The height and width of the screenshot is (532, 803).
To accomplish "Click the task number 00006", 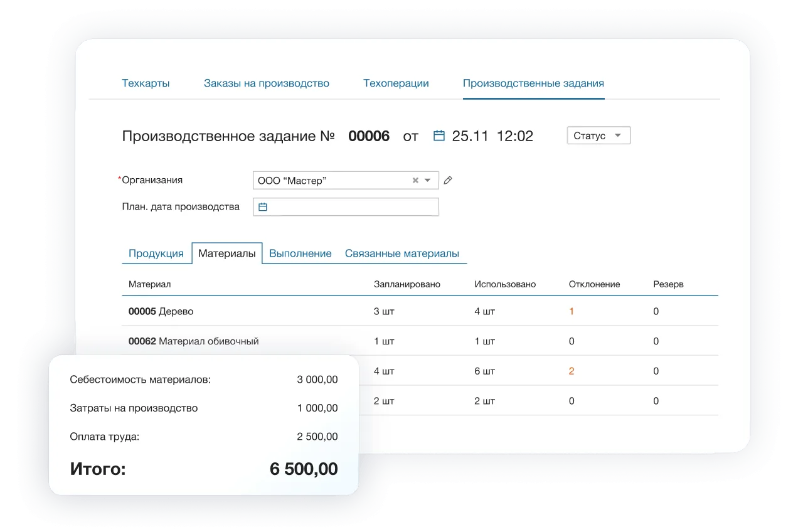I will 369,136.
